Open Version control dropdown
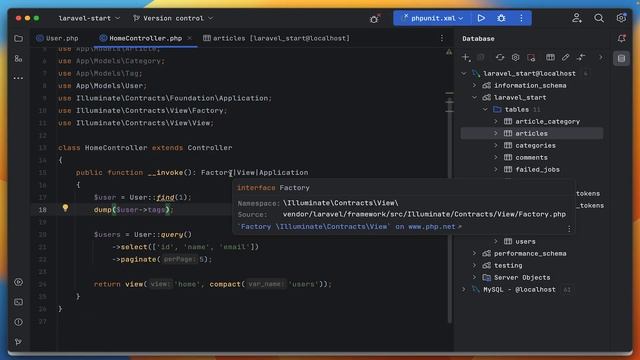 click(x=173, y=18)
